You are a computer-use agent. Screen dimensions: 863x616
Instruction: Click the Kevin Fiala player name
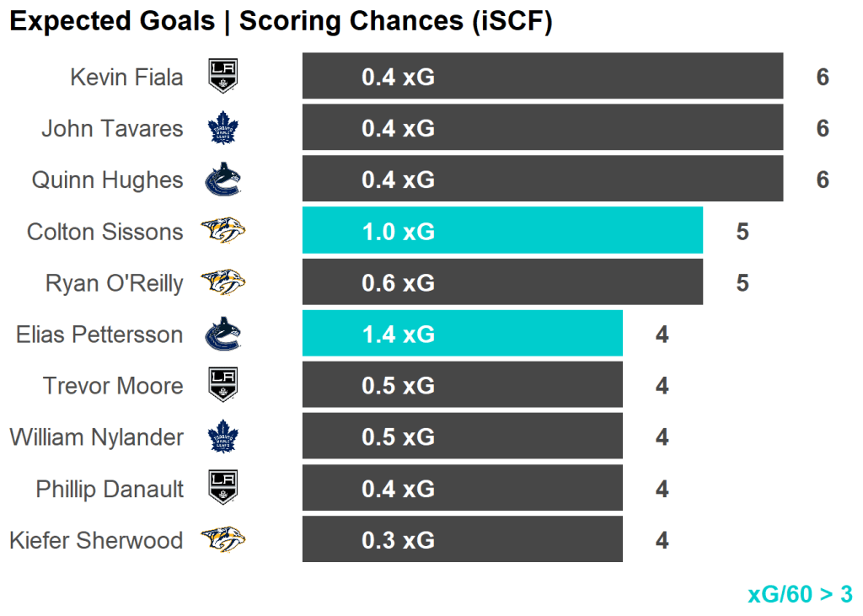coord(126,78)
